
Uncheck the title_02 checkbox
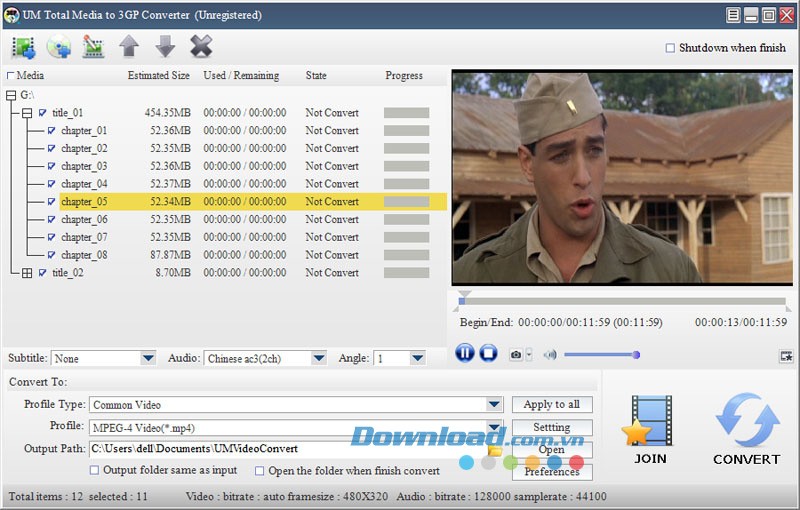click(x=42, y=272)
